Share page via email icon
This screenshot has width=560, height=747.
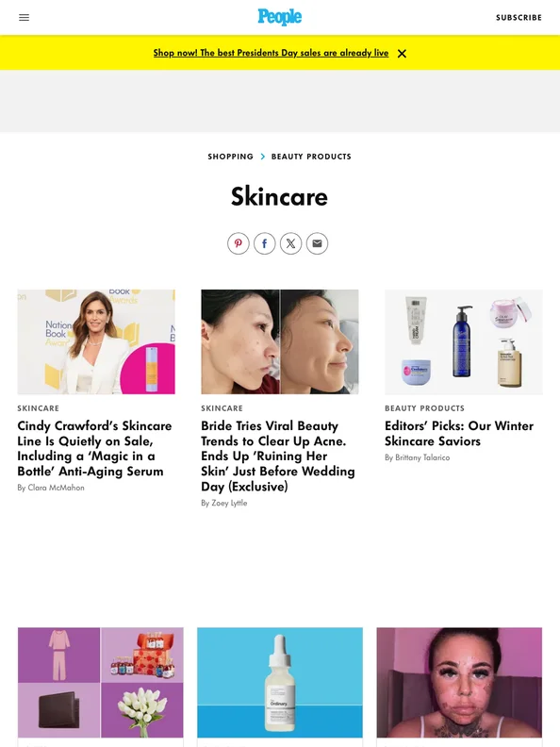point(317,243)
